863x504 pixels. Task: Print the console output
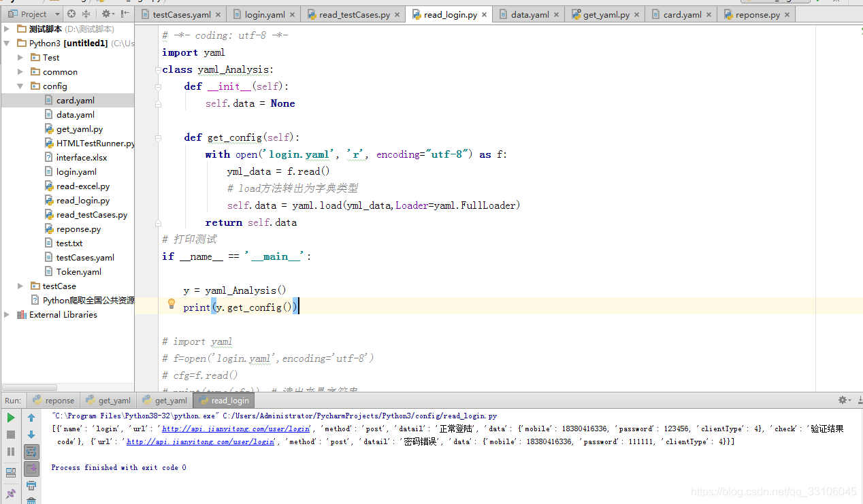pyautogui.click(x=31, y=485)
